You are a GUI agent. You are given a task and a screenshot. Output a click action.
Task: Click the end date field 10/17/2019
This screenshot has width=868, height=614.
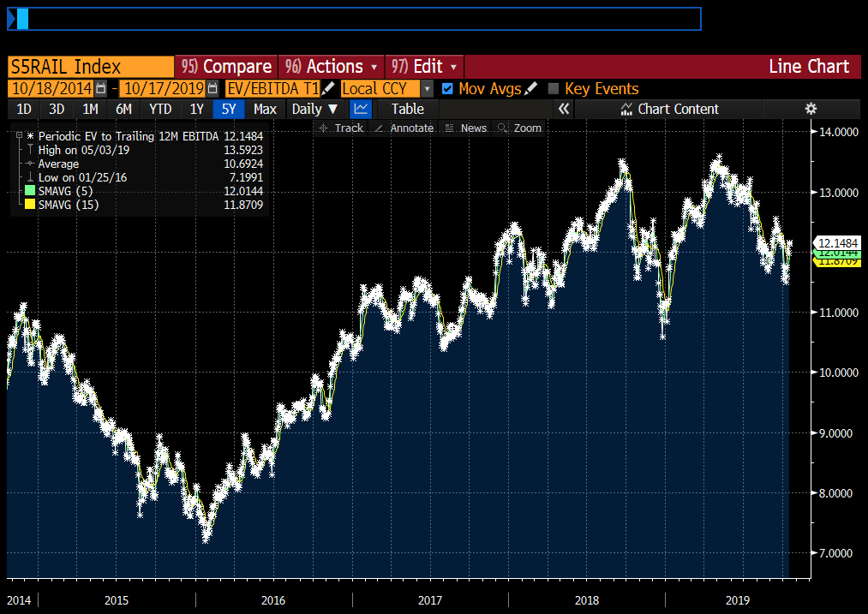click(x=164, y=88)
